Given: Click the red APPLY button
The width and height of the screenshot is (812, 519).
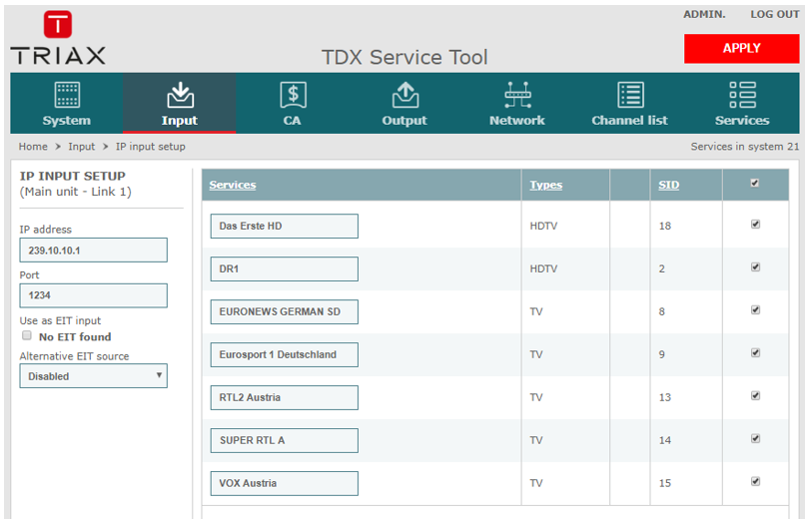Looking at the screenshot, I should point(741,49).
